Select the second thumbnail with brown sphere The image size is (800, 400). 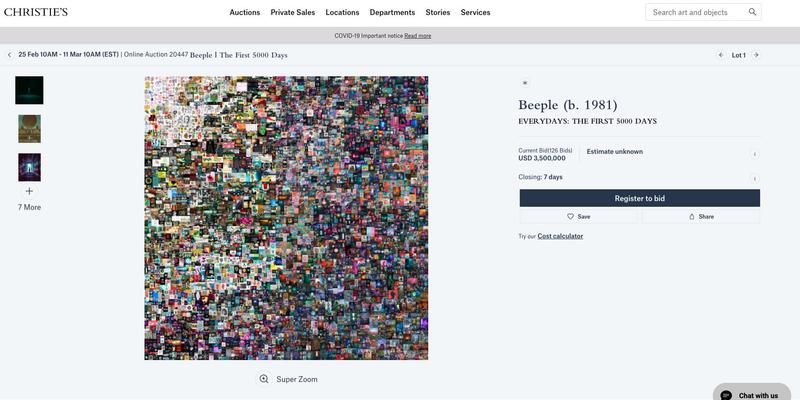[x=30, y=129]
